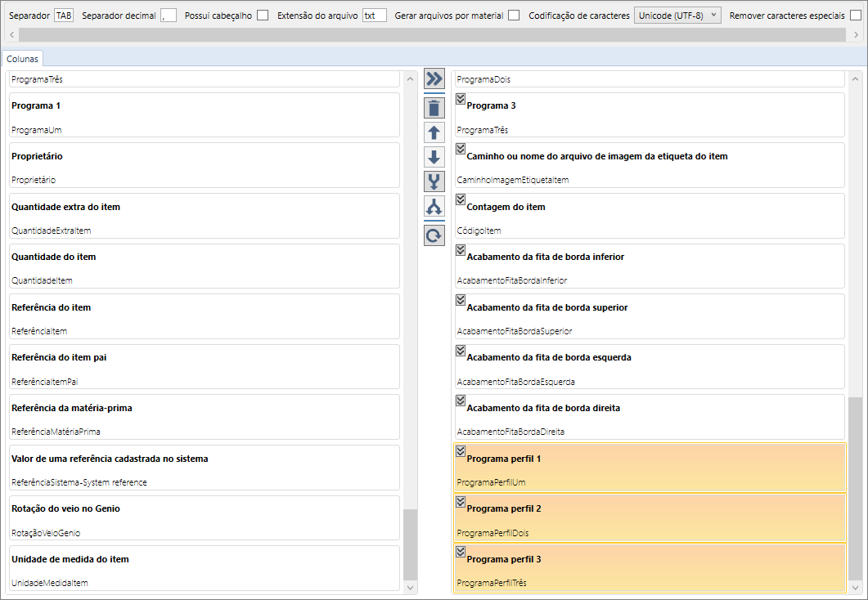
Task: Click the Extensão do arquivo text field
Action: point(374,16)
